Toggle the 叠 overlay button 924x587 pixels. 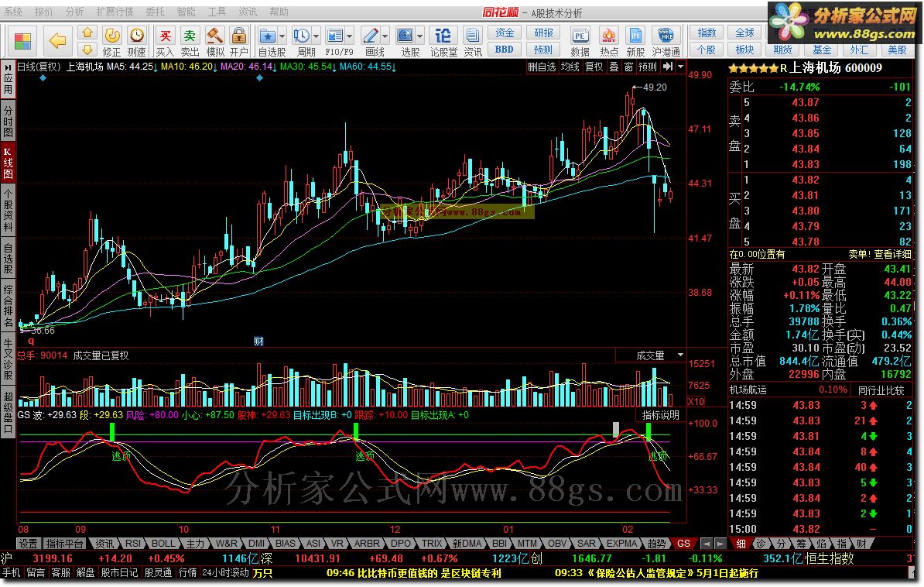614,67
